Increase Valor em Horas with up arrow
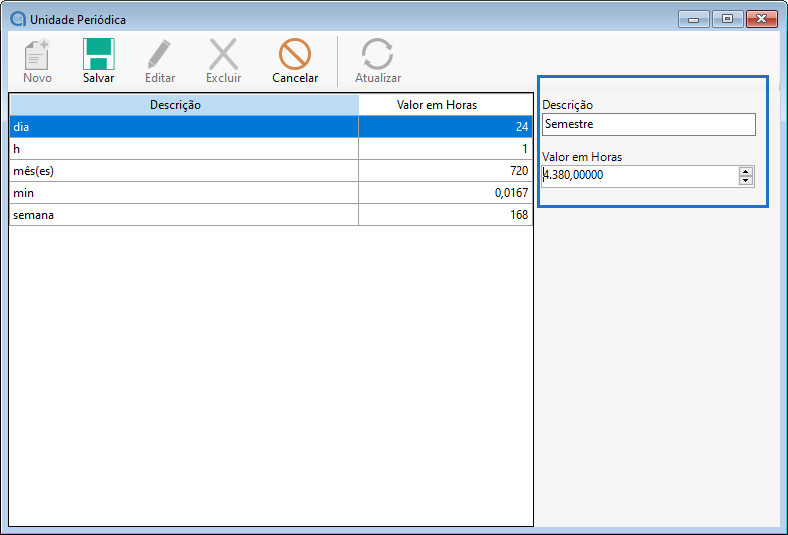Image resolution: width=788 pixels, height=535 pixels. click(745, 171)
